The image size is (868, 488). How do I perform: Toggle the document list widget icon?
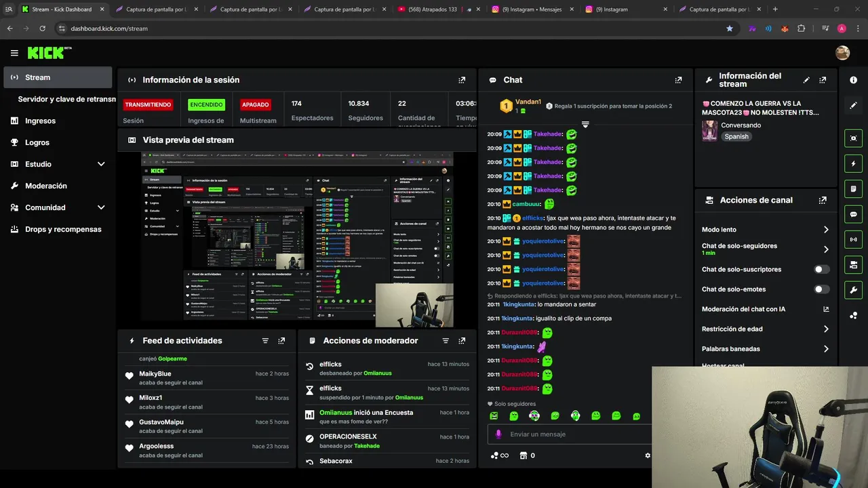point(853,188)
